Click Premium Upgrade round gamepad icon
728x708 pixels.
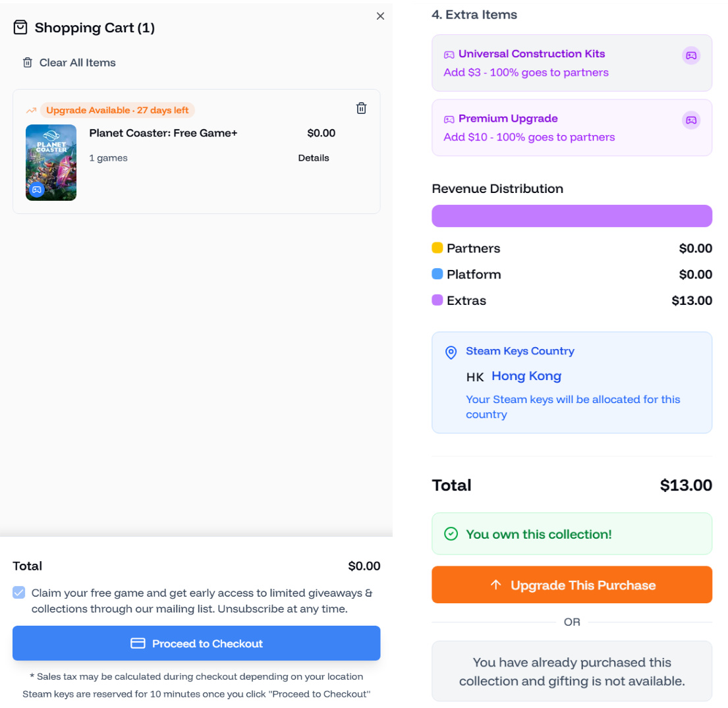pyautogui.click(x=690, y=120)
